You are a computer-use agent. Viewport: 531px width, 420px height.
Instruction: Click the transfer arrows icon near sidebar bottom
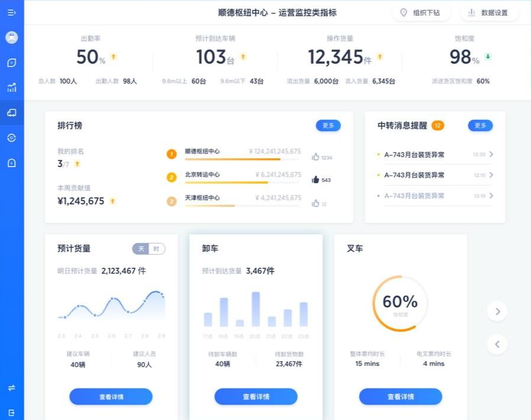[12, 388]
